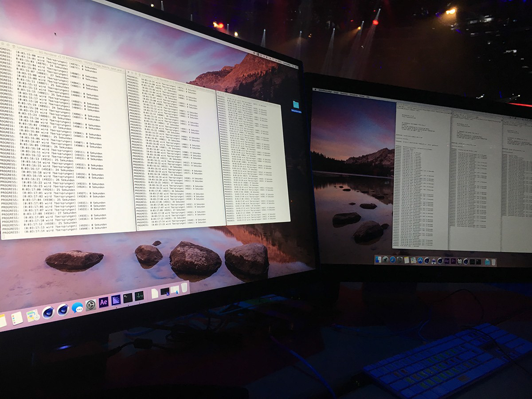The image size is (532, 399).
Task: Select line '0:03:17:12 (4938): 25 Sekunden' in the left terminal
Action: pyautogui.click(x=50, y=224)
